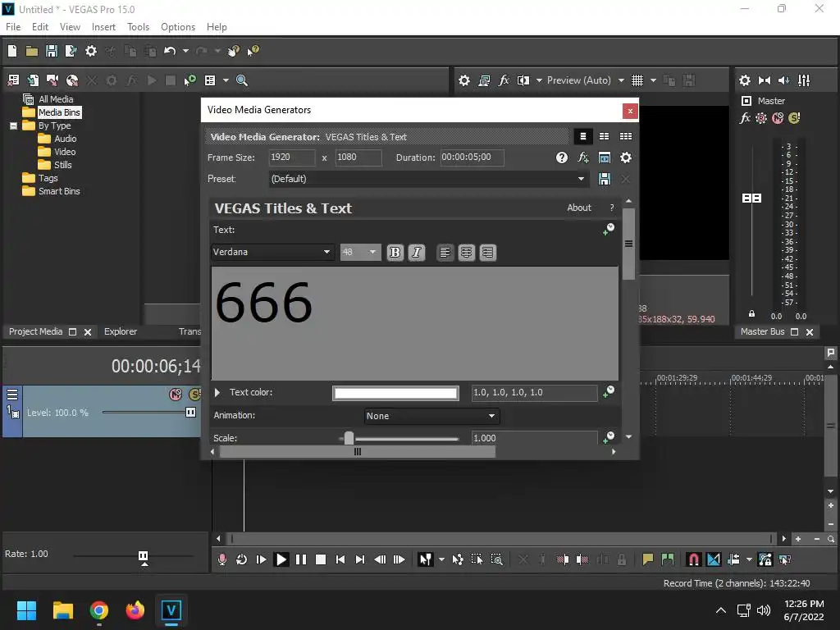Viewport: 840px width, 630px height.
Task: Open Project Properties gear in main toolbar
Action: (x=91, y=51)
